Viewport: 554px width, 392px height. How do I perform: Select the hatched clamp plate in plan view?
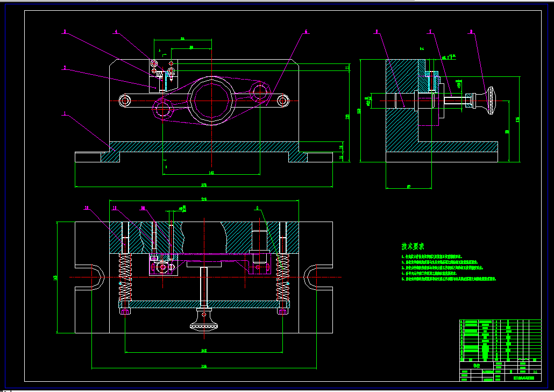point(204,304)
